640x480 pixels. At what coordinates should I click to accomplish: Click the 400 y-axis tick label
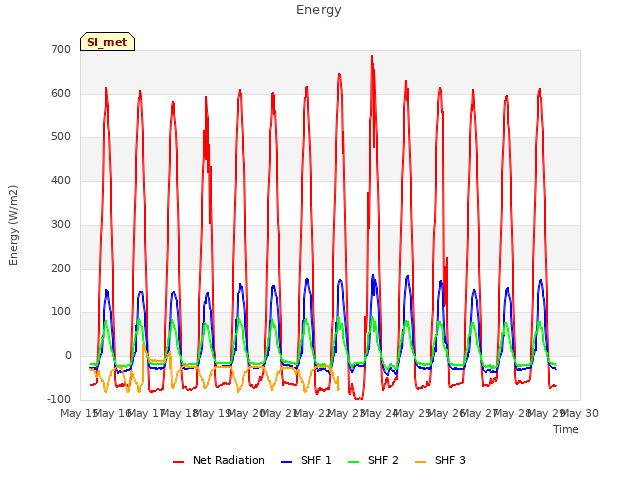(x=61, y=180)
